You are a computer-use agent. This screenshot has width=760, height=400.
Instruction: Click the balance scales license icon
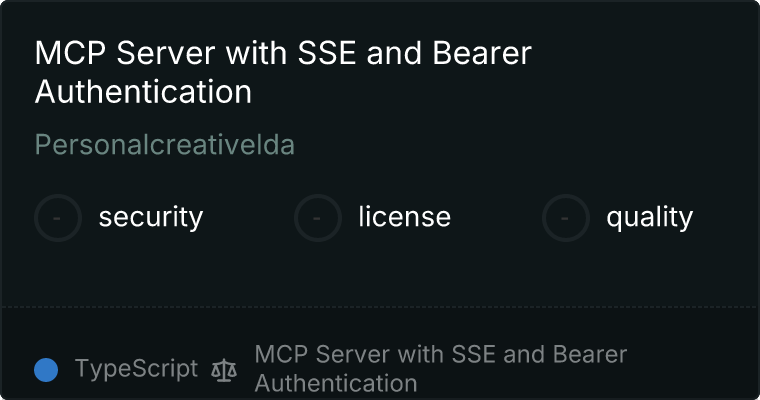click(x=226, y=370)
